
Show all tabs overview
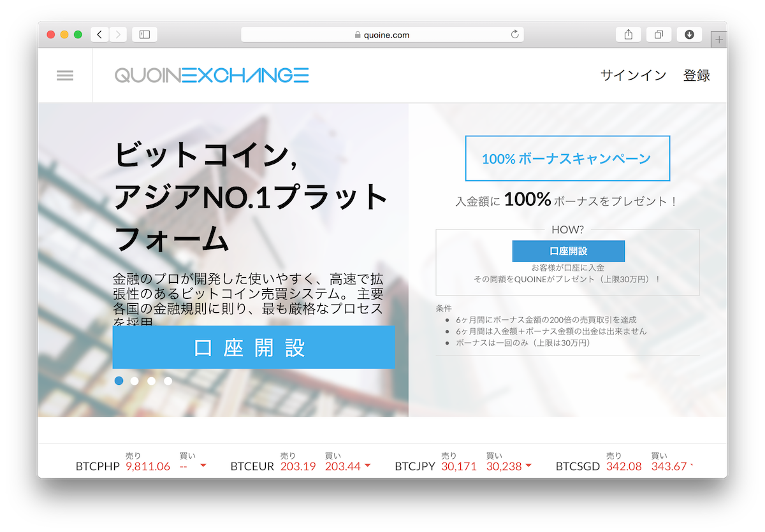point(659,34)
